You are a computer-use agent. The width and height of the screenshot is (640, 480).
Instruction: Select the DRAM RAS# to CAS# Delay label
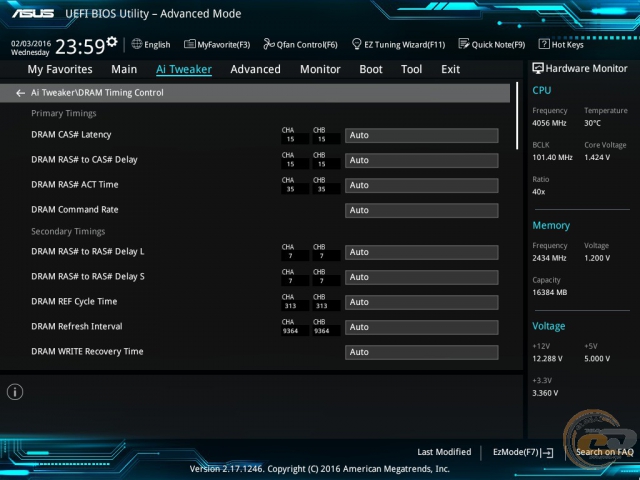point(84,160)
